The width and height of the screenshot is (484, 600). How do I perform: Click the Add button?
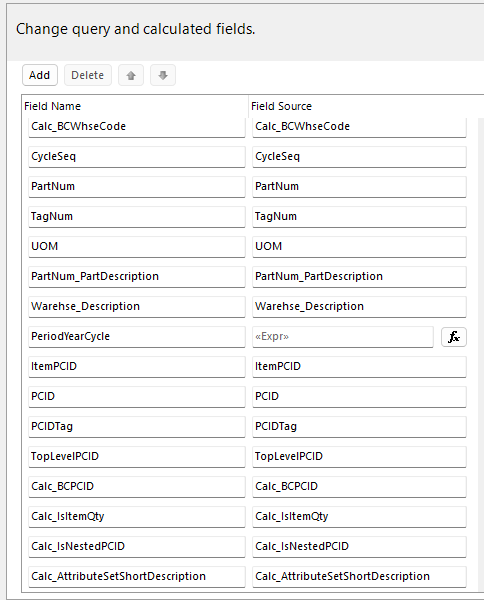(40, 75)
